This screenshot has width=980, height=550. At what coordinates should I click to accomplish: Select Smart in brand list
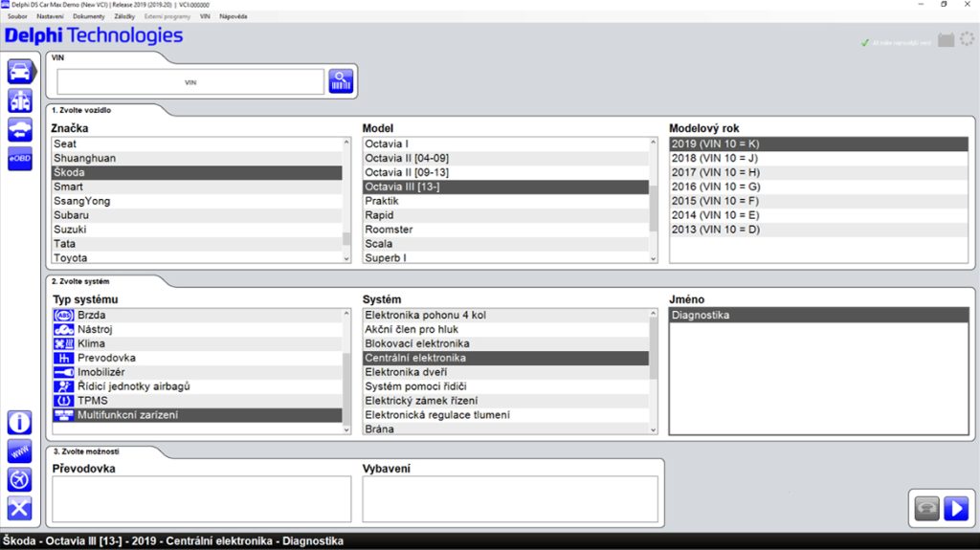196,187
